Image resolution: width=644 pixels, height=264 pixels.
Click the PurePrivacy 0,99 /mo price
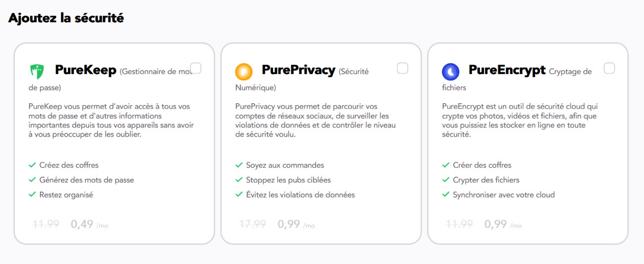pyautogui.click(x=296, y=224)
